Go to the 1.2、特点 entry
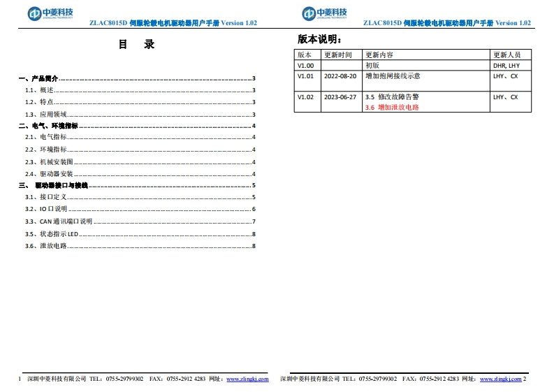Image resolution: width=554 pixels, height=392 pixels. tap(40, 102)
